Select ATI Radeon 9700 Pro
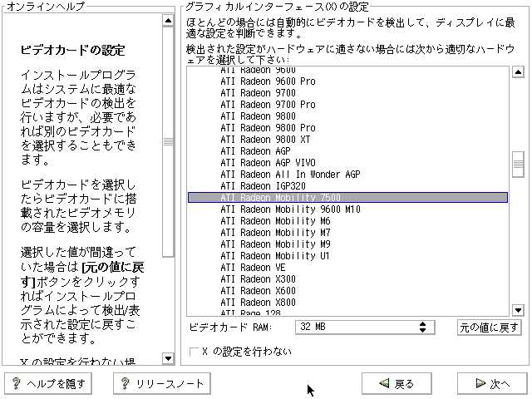 pyautogui.click(x=347, y=105)
